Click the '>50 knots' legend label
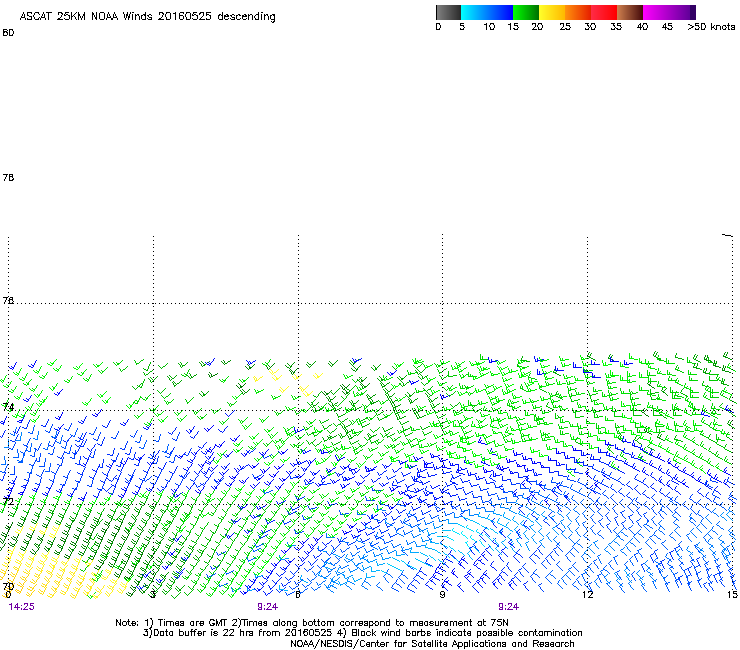Viewport: 740px width, 650px height. tap(711, 27)
